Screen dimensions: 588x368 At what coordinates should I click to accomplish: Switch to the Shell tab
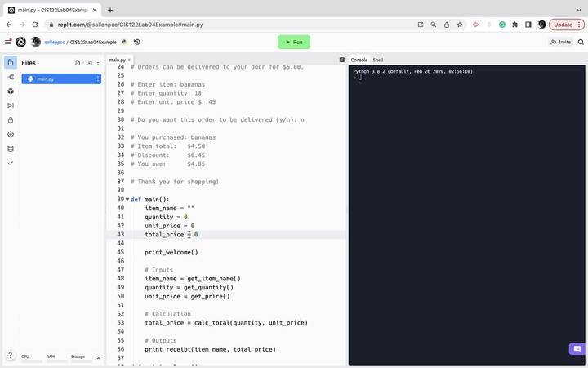[x=378, y=60]
